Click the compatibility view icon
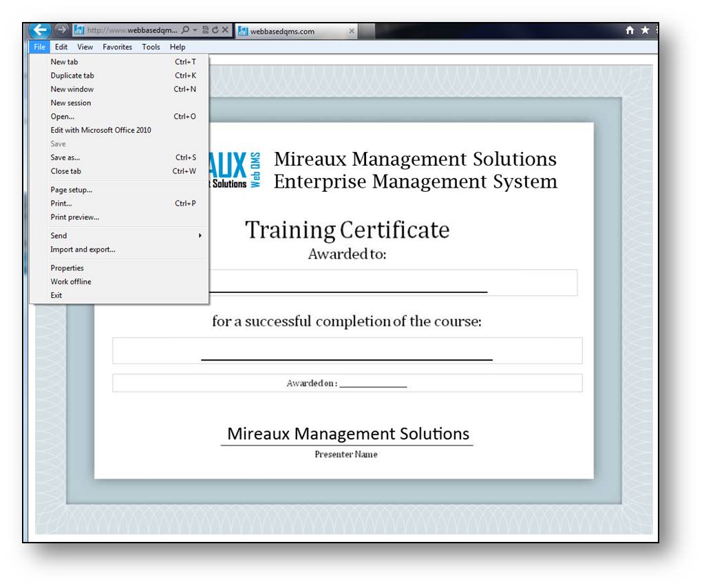 click(x=205, y=30)
